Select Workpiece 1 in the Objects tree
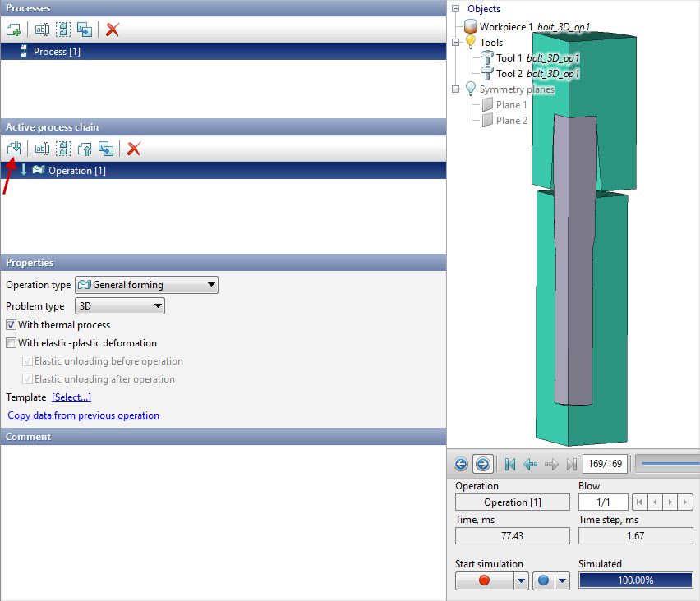 point(506,27)
